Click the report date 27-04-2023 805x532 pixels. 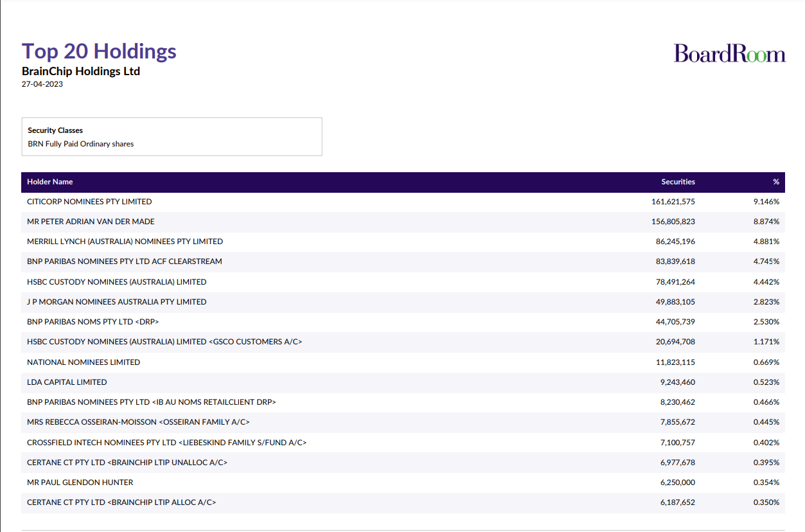pos(42,84)
